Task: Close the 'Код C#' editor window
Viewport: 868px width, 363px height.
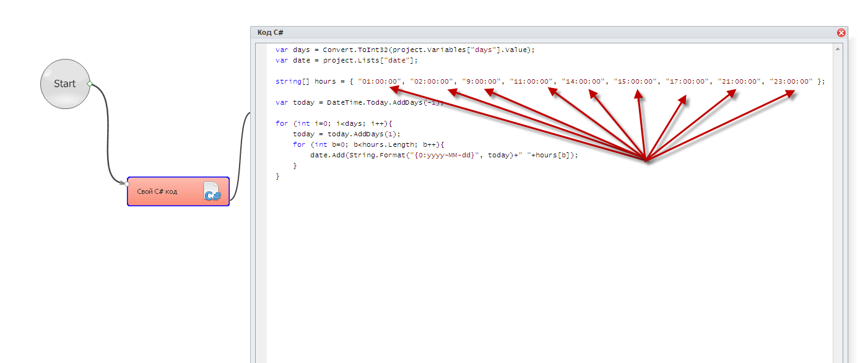Action: [841, 33]
